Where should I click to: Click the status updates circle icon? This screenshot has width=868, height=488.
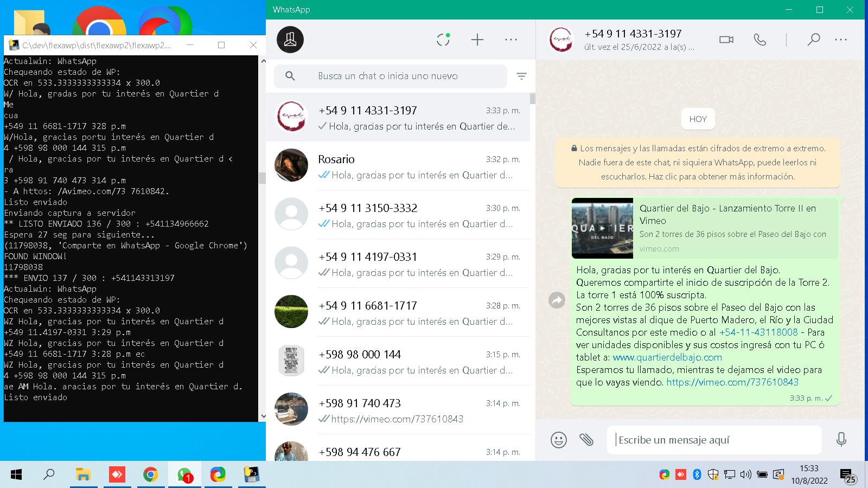(443, 40)
